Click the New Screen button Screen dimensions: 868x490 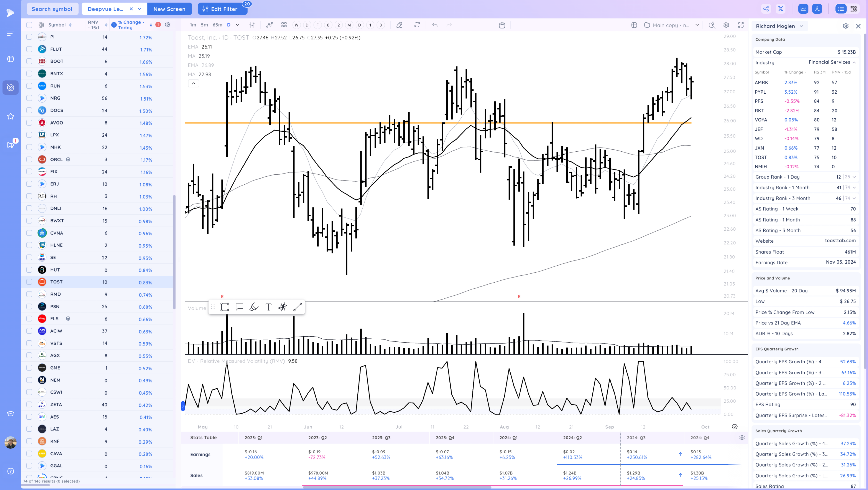[x=169, y=9]
